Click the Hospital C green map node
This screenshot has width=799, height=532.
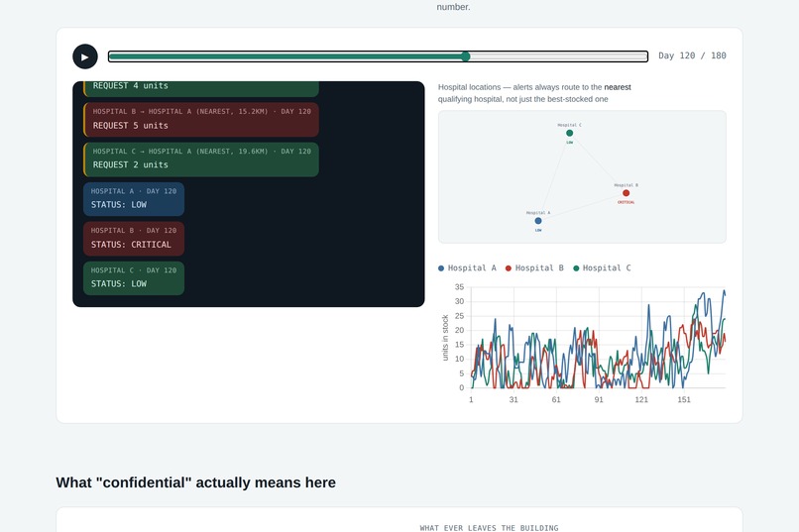coord(569,133)
